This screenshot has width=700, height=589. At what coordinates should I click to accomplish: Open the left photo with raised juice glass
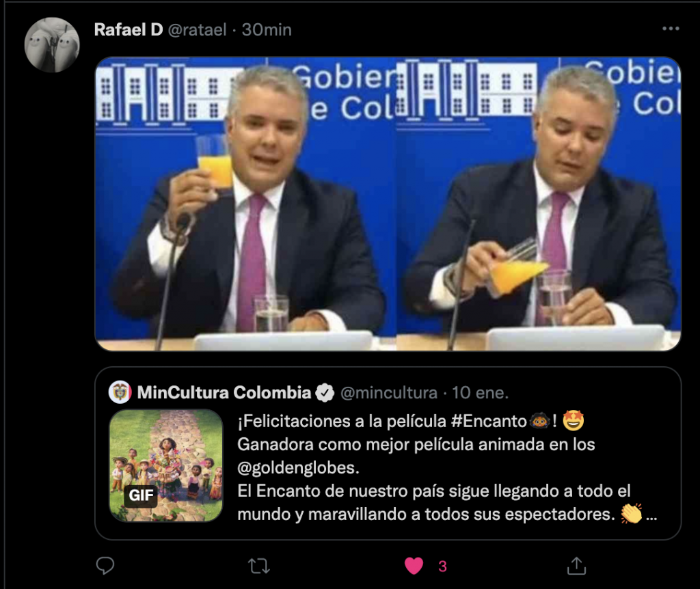point(245,204)
